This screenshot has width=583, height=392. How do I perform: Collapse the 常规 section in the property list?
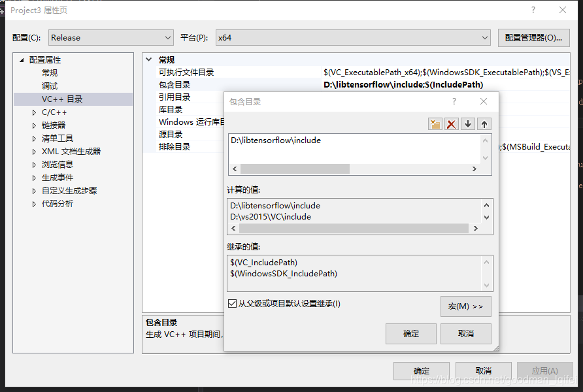[150, 59]
